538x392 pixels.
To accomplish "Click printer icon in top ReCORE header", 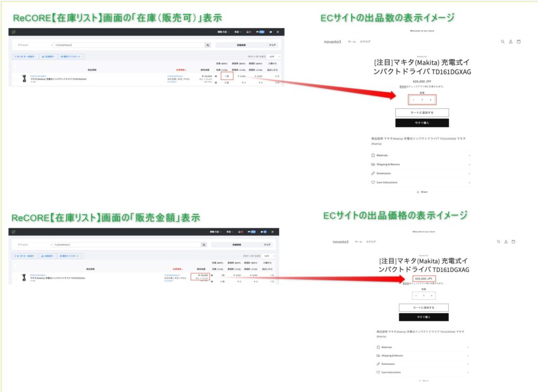I will coord(249,31).
